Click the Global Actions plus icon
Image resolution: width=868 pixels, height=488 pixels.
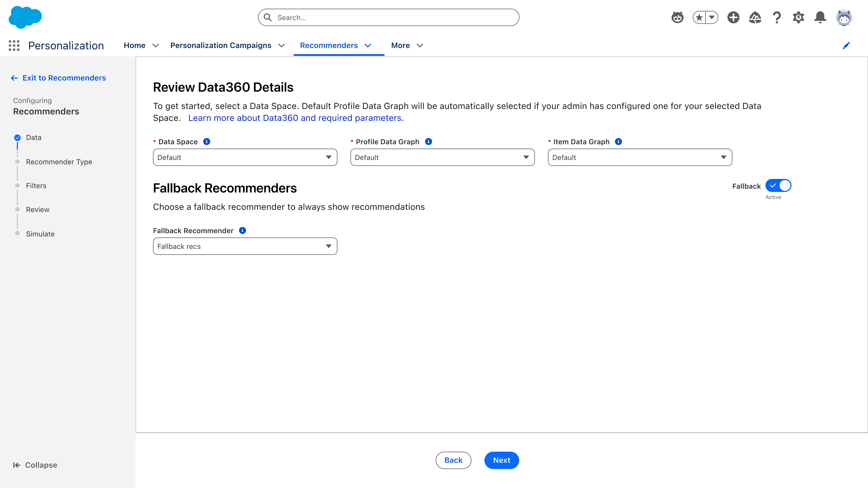tap(733, 18)
